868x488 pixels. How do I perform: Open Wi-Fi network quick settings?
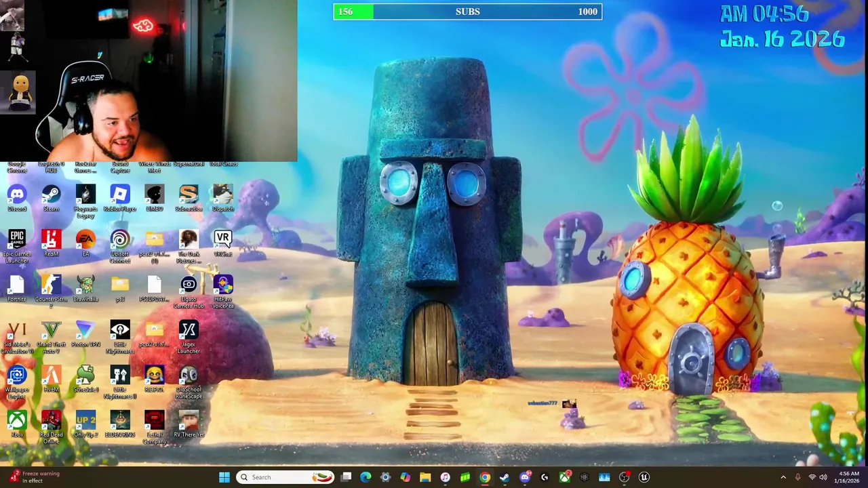point(812,477)
